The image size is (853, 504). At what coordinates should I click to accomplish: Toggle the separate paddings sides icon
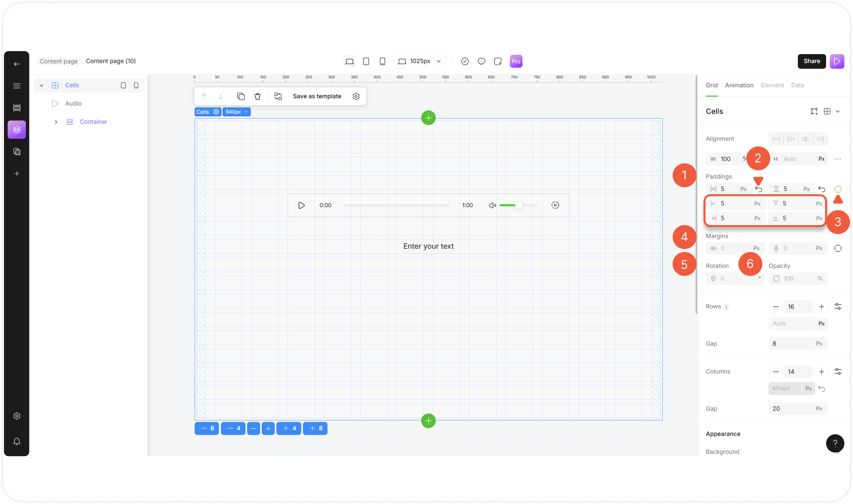[x=838, y=189]
